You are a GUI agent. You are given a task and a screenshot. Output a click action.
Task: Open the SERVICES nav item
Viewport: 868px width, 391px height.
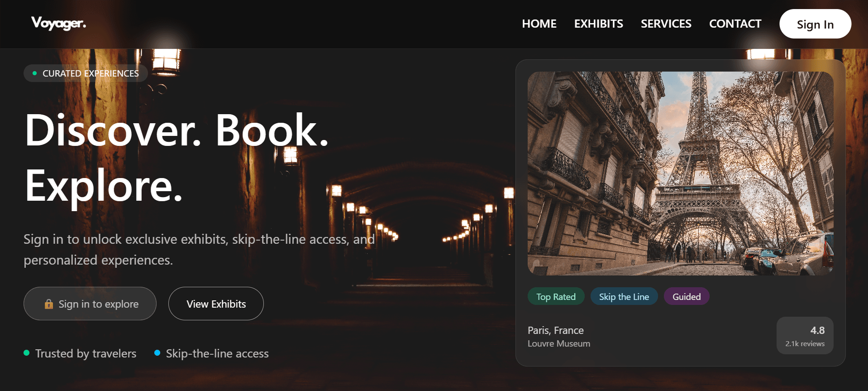tap(666, 24)
